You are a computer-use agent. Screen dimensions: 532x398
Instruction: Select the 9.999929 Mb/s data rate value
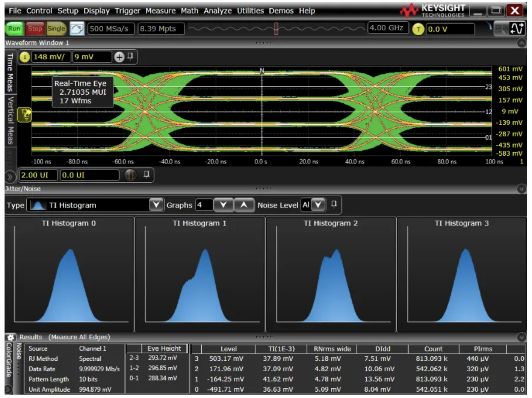(99, 369)
